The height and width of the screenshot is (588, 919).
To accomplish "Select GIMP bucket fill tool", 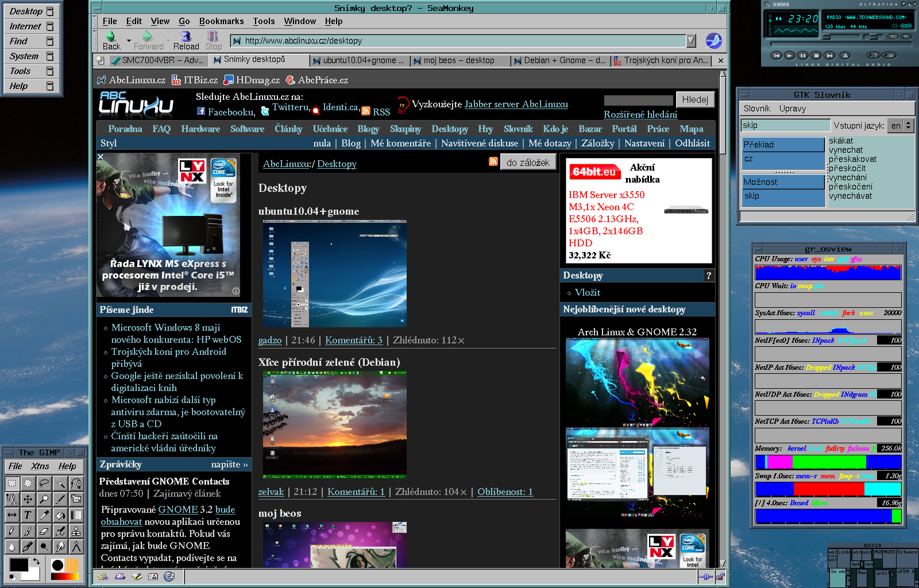I will coord(60,515).
